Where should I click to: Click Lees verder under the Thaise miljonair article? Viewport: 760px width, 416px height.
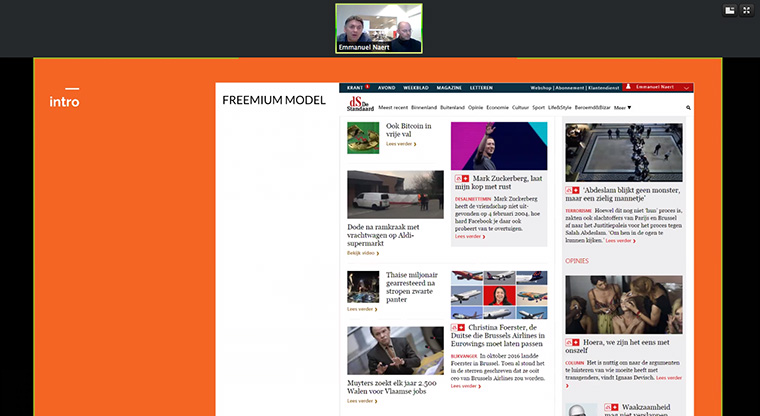pos(362,309)
